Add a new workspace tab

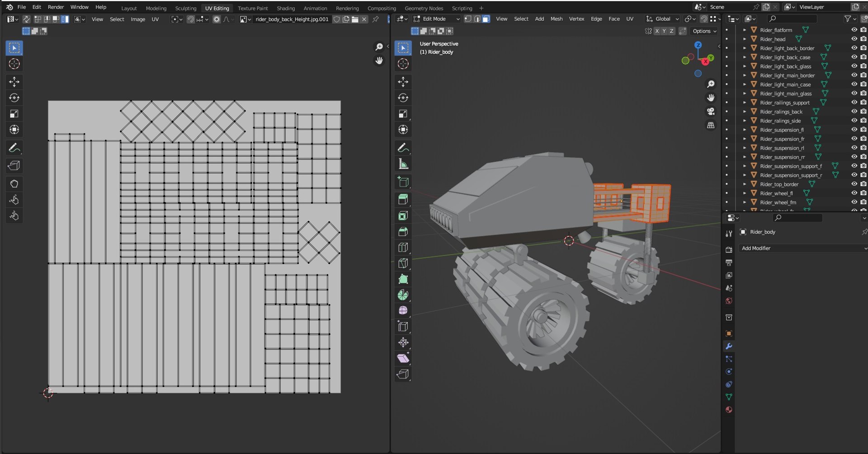pos(481,8)
